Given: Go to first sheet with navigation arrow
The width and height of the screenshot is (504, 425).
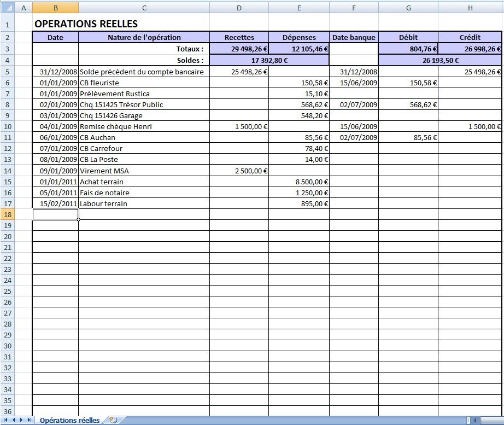Looking at the screenshot, I should tap(5, 420).
